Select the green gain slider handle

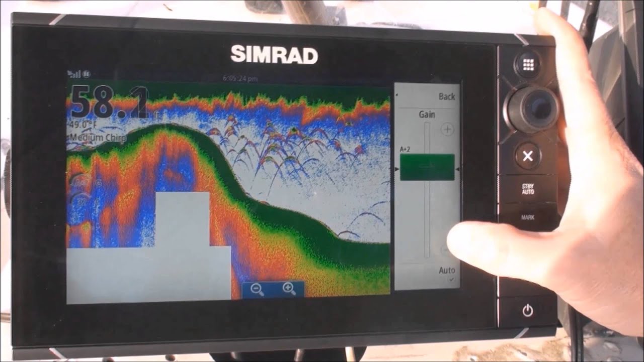tap(427, 167)
